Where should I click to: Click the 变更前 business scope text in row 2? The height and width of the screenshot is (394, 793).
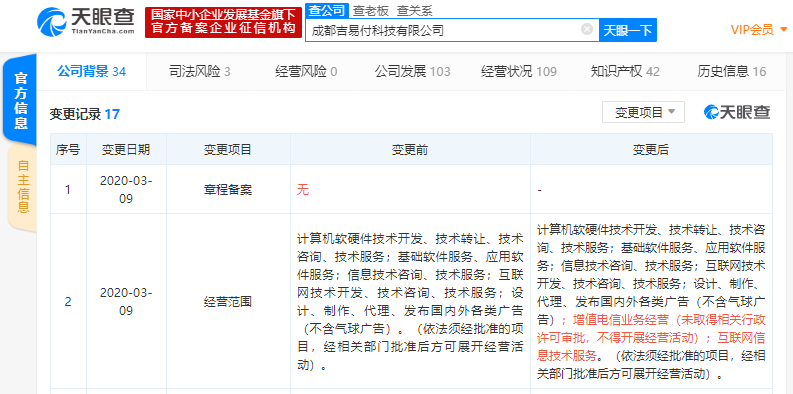point(410,301)
